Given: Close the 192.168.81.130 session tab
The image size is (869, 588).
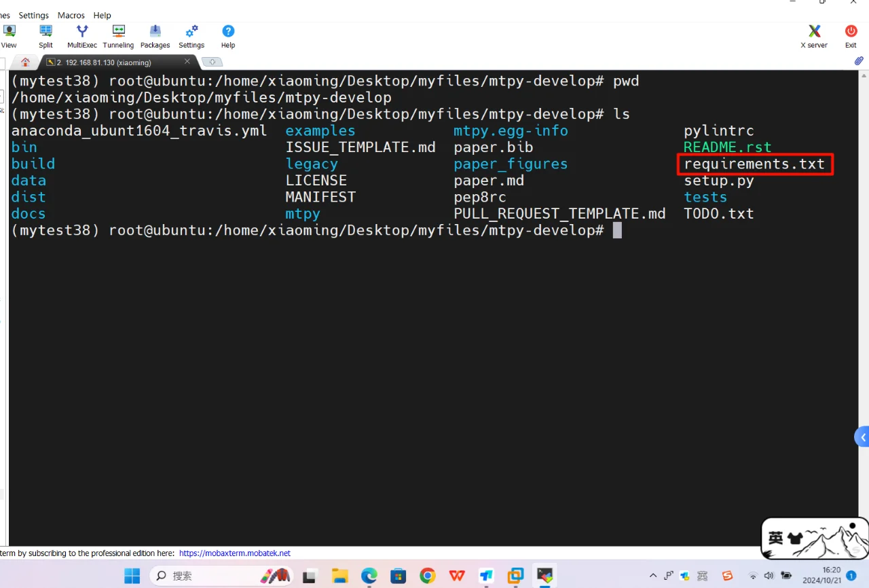Looking at the screenshot, I should 187,62.
